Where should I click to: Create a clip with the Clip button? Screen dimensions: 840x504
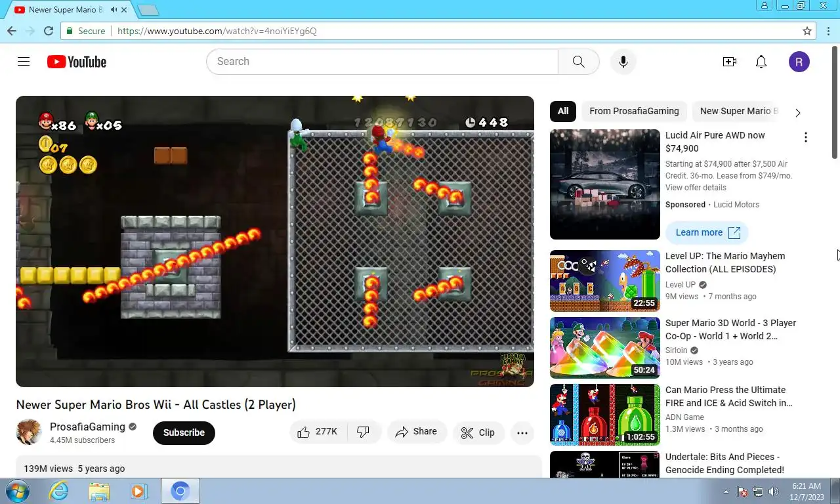tap(478, 432)
